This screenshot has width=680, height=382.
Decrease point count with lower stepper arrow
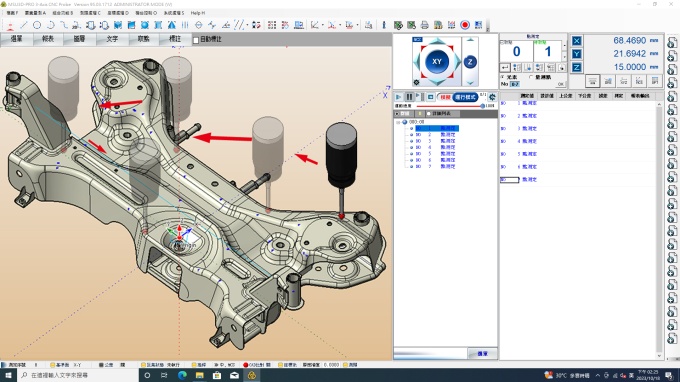(565, 56)
